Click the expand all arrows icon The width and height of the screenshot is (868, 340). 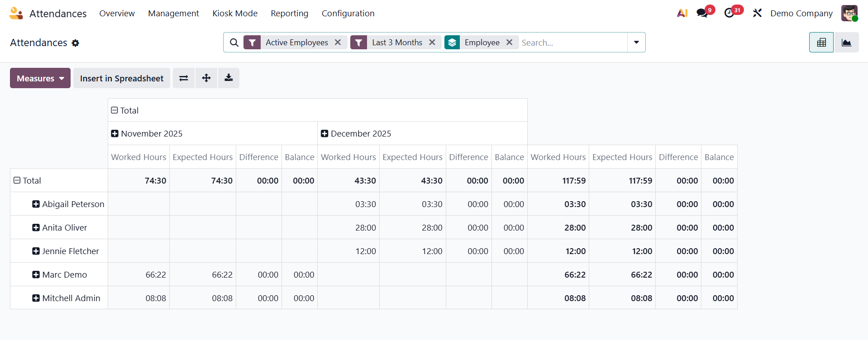(206, 78)
